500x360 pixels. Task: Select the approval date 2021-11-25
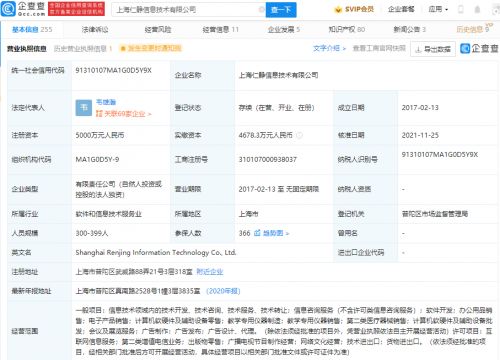420,135
